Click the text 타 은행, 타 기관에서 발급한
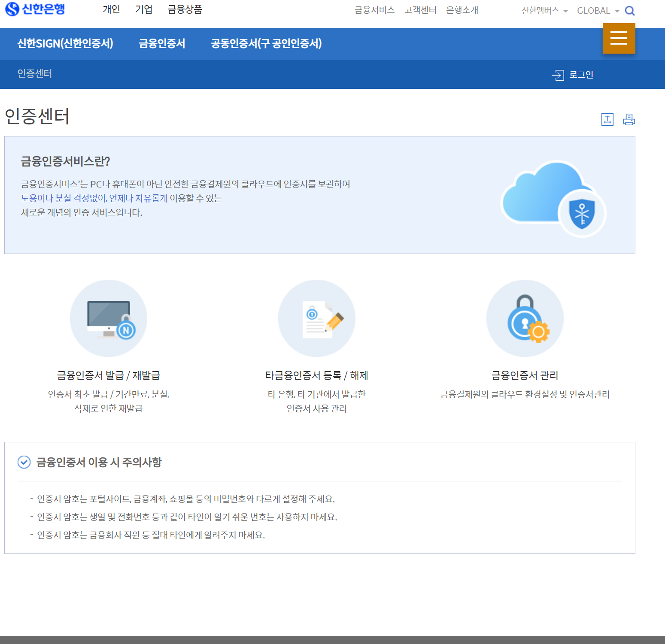The image size is (665, 644). pos(317,394)
